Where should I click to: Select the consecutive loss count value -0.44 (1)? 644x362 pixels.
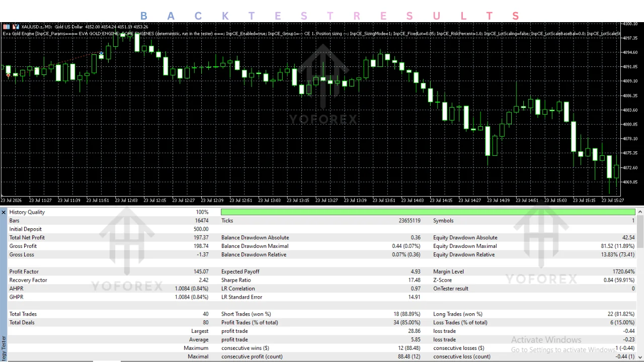coord(625,357)
